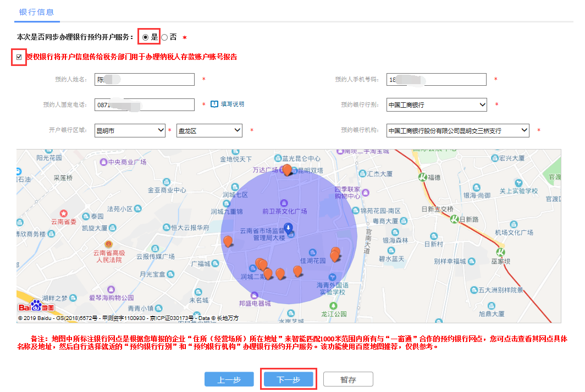Screen dimensions: 585x392
Task: Click the 机场文化广场 icon
Action: [514, 224]
